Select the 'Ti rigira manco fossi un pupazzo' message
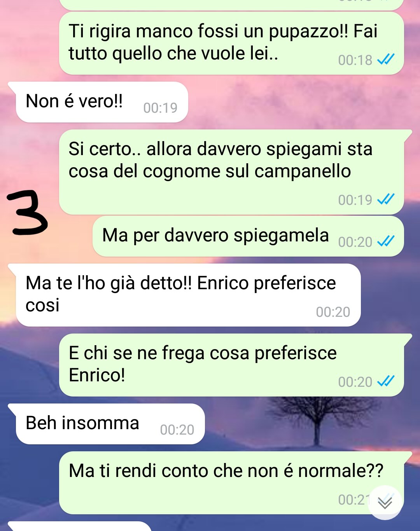The image size is (420, 531). click(x=231, y=43)
